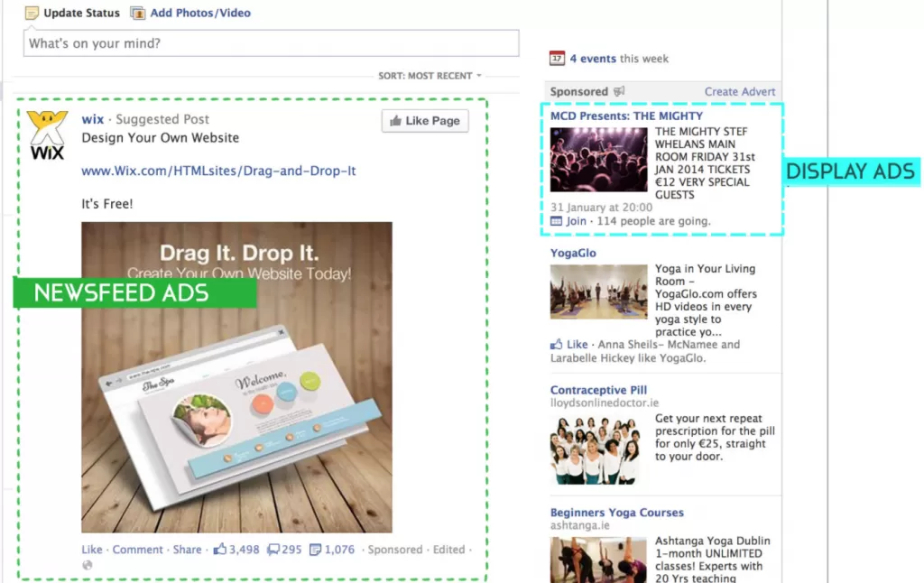The width and height of the screenshot is (924, 583).
Task: Click the megaphone icon next to Sponsored
Action: (x=618, y=91)
